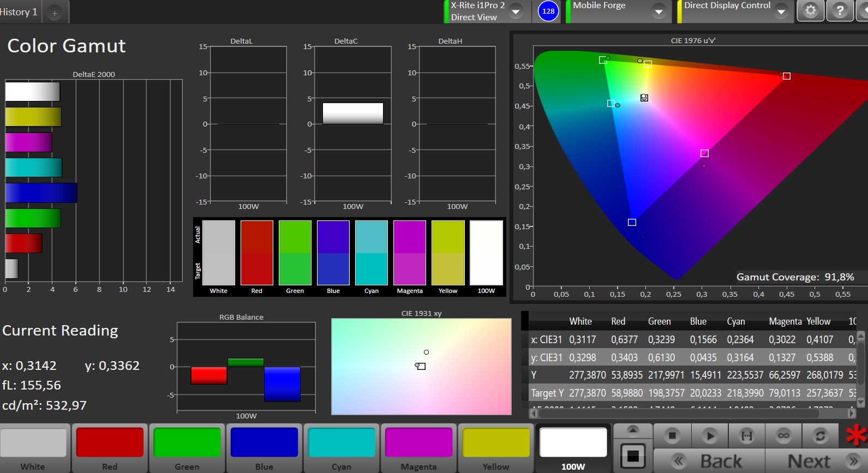Click the read series bracket icon
This screenshot has height=473, width=868.
746,435
